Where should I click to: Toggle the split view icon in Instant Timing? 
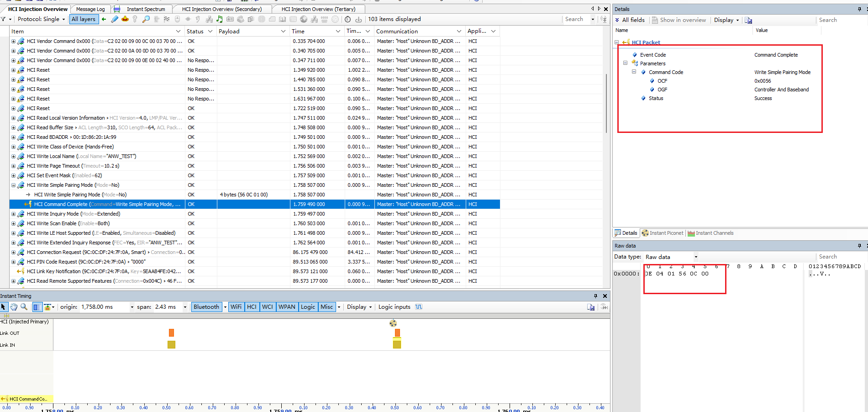pos(37,307)
